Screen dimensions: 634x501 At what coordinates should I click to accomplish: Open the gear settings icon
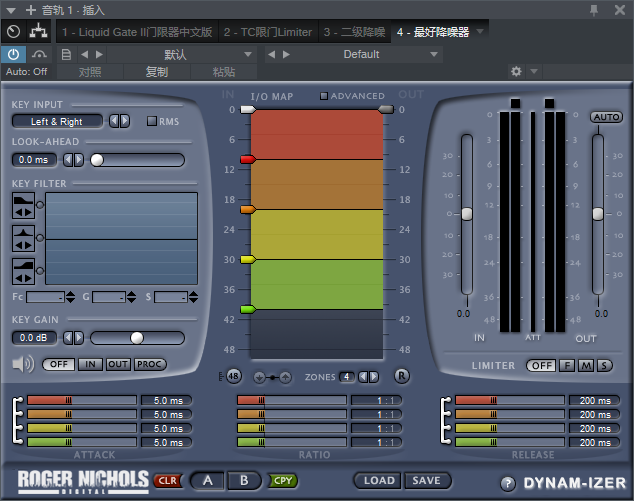click(516, 72)
